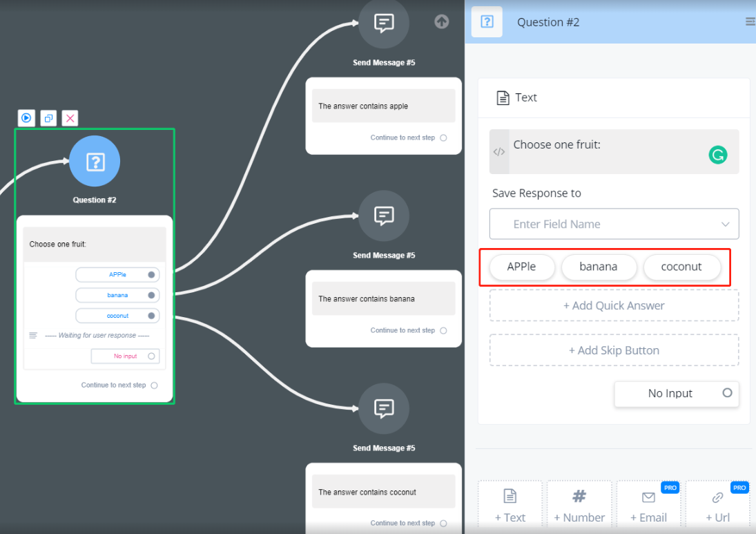756x534 pixels.
Task: Click the upload arrow icon on canvas
Action: [442, 22]
